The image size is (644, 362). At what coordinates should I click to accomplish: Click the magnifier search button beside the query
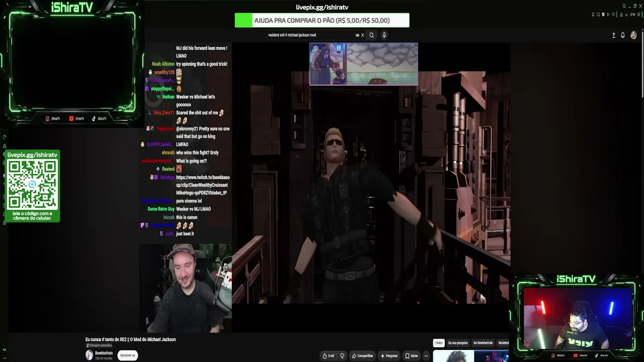372,35
